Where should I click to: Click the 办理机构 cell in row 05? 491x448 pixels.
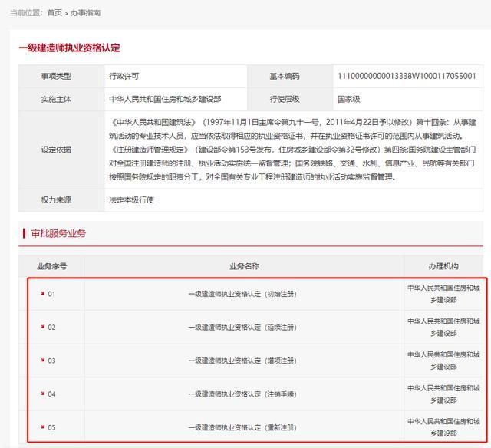click(x=443, y=427)
